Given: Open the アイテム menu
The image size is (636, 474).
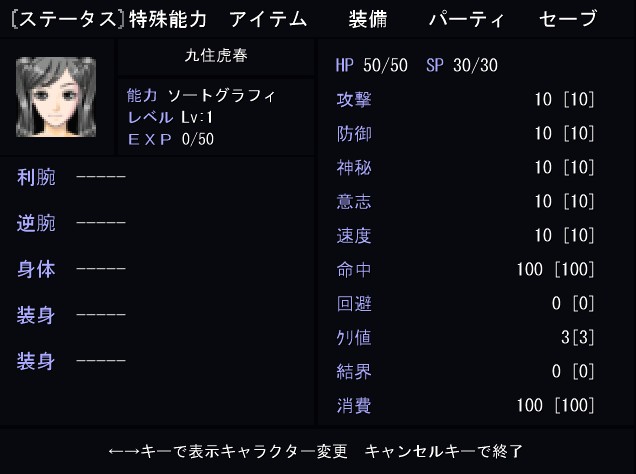Looking at the screenshot, I should 268,19.
